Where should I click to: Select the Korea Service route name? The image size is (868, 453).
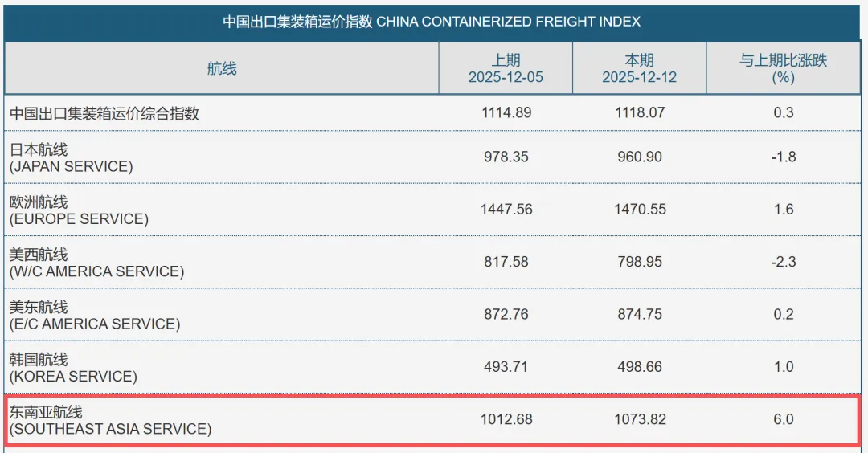[73, 367]
